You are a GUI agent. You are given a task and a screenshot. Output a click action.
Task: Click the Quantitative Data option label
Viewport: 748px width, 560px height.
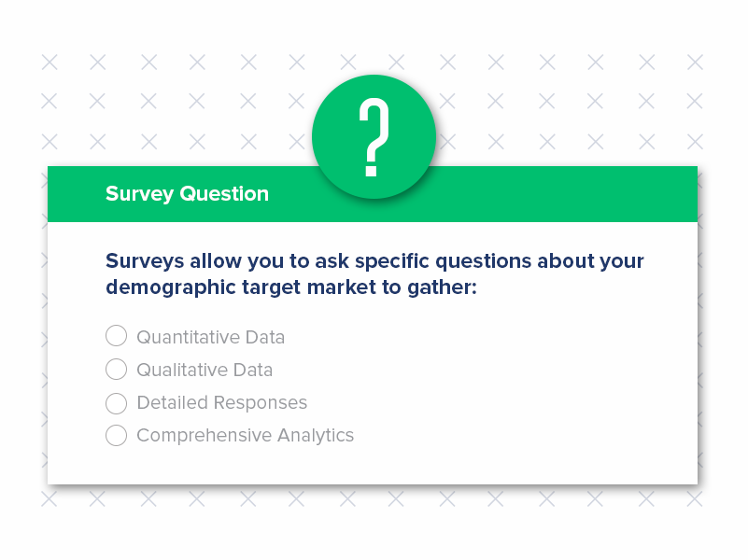coord(211,337)
